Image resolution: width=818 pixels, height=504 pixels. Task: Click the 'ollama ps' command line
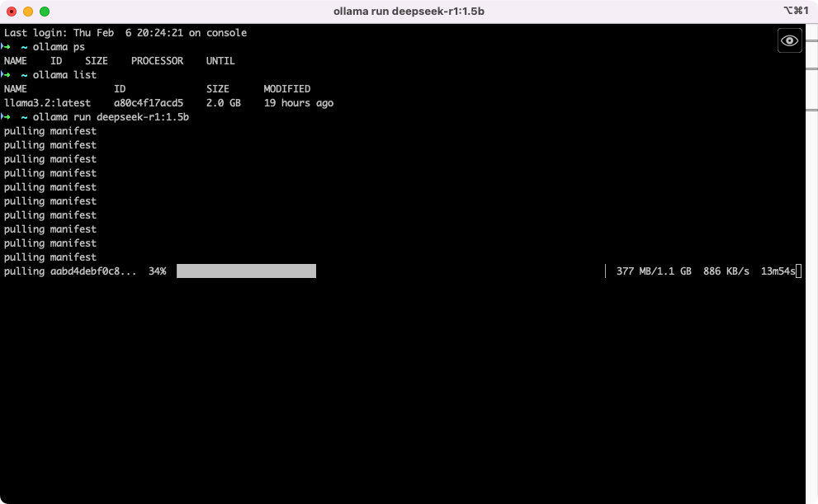coord(59,47)
